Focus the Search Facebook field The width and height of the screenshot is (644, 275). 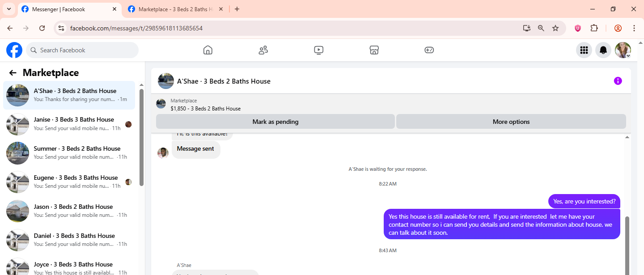tap(82, 50)
